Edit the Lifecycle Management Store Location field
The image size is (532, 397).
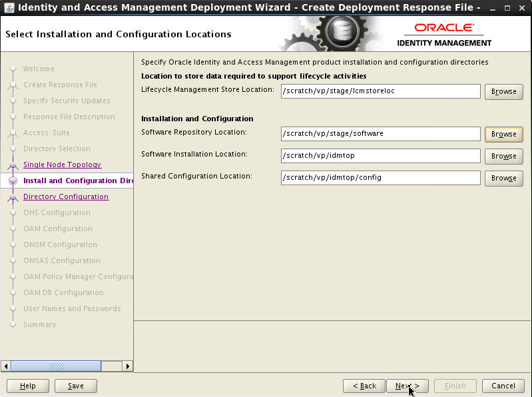380,91
